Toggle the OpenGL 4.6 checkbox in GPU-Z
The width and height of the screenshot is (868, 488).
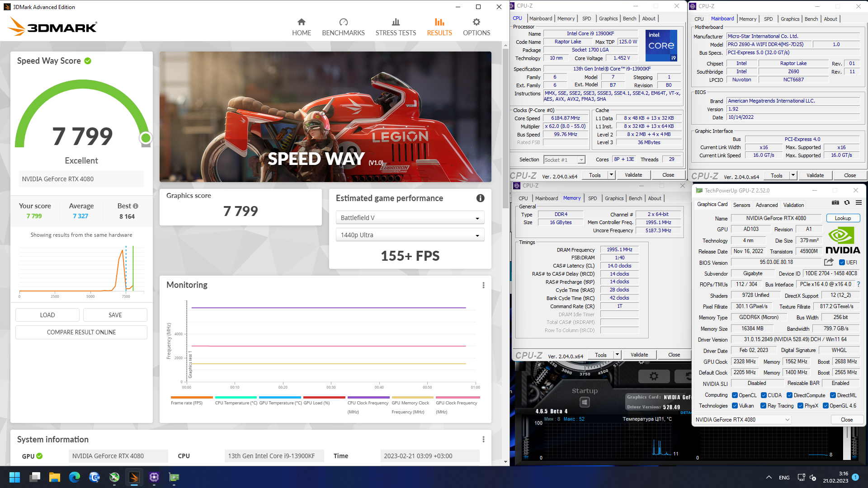point(826,406)
